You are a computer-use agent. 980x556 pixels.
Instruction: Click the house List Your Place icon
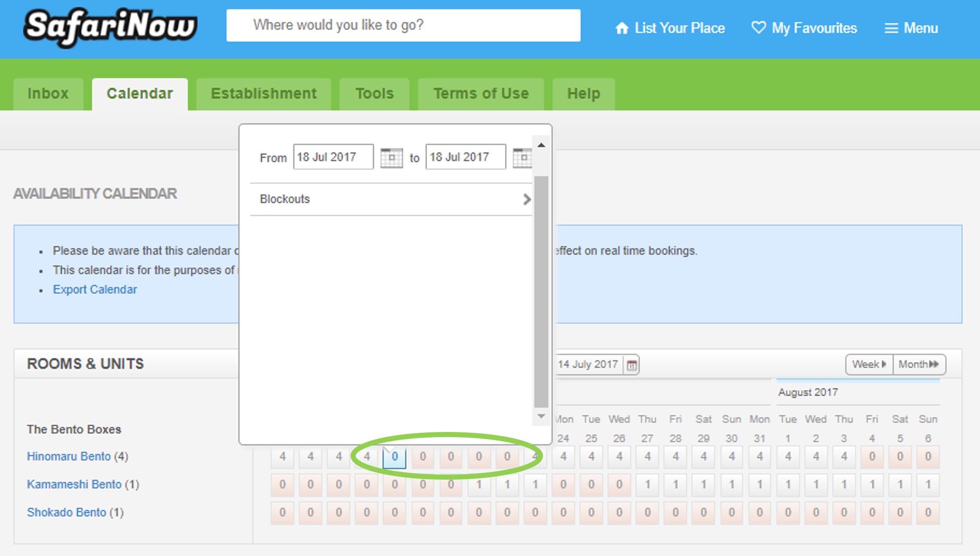point(622,28)
